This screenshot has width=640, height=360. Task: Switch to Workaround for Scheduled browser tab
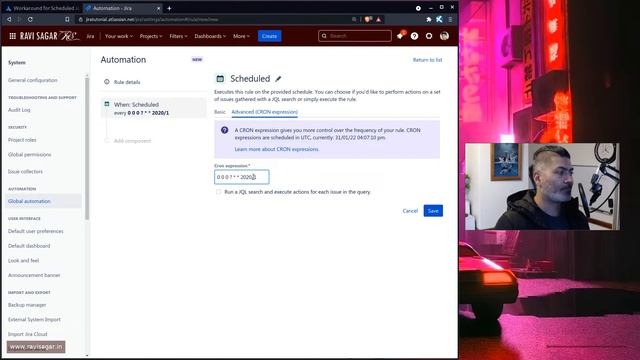[x=42, y=8]
